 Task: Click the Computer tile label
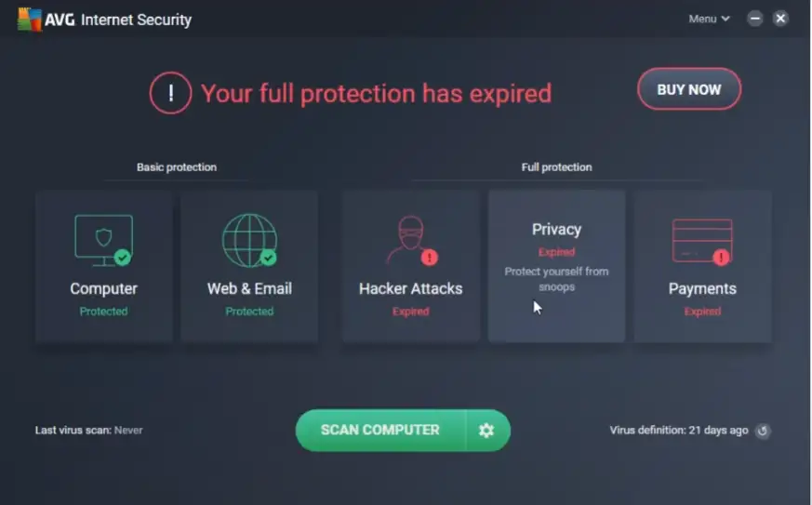click(103, 288)
